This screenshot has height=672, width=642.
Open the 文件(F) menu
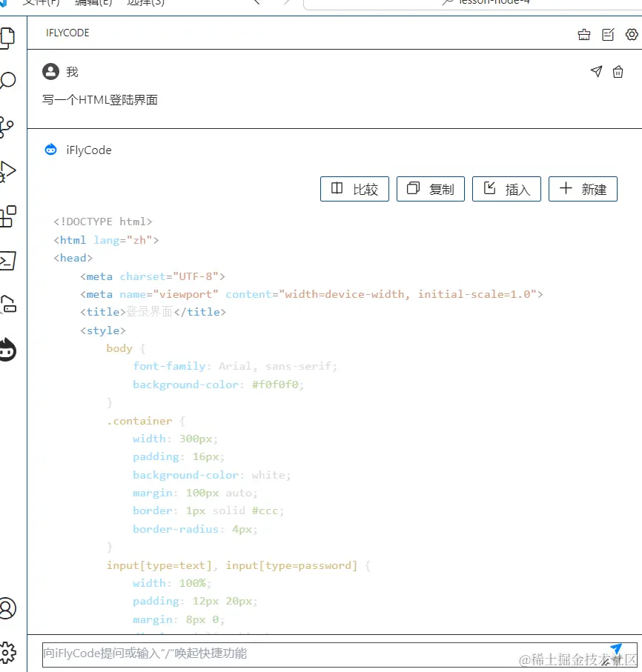click(x=41, y=2)
